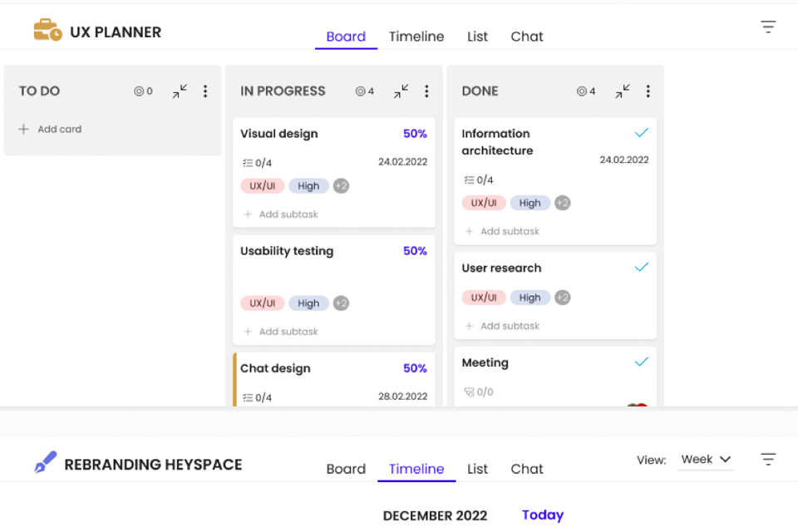This screenshot has height=532, width=798.
Task: Open the filter icon in UX Planner header
Action: (x=768, y=27)
